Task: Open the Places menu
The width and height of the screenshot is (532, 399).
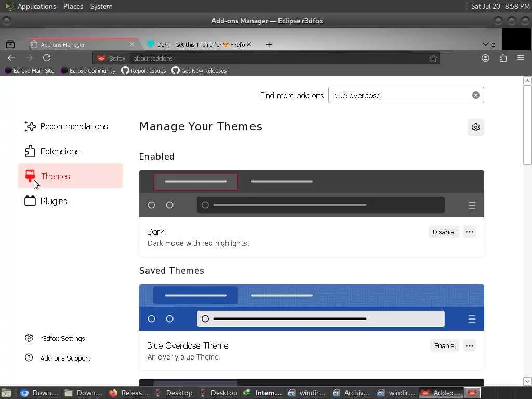Action: (73, 6)
